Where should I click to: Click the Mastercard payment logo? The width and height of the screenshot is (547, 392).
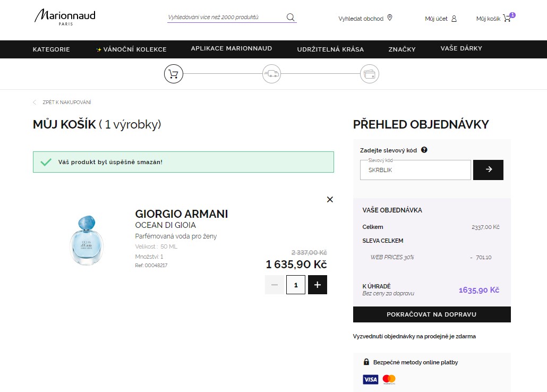tap(389, 379)
